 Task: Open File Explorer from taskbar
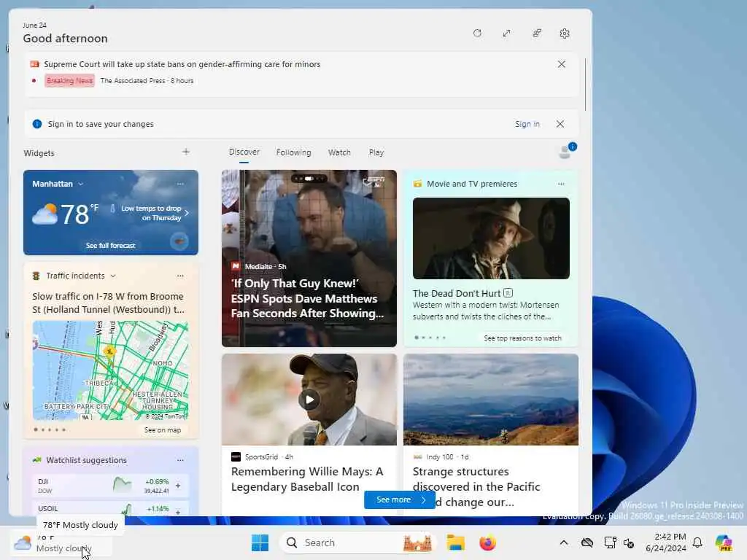(x=455, y=542)
